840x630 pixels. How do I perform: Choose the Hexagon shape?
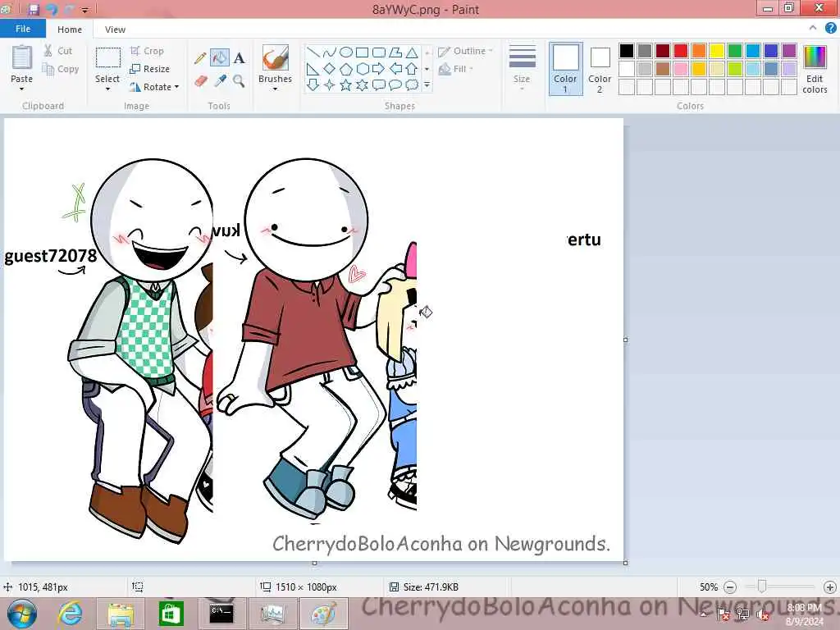point(362,69)
